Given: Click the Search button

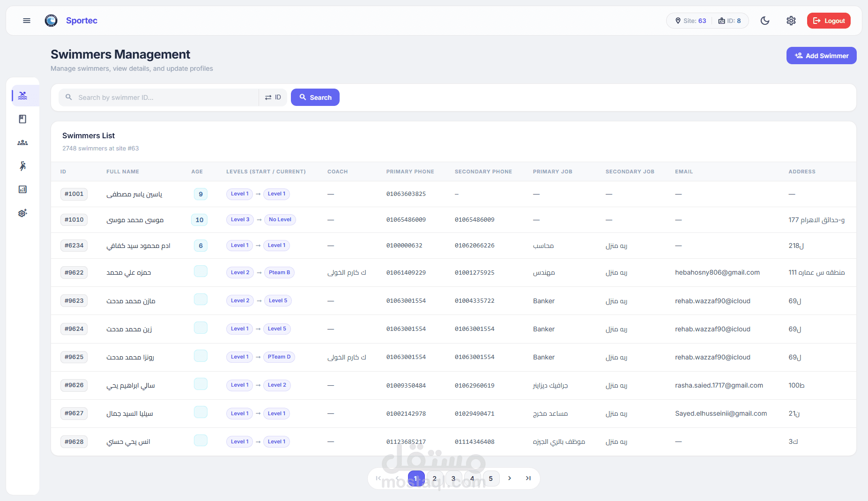Looking at the screenshot, I should coord(315,97).
